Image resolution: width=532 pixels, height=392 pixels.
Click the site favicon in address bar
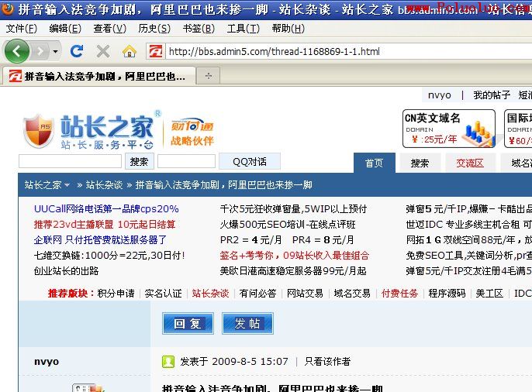coord(156,52)
